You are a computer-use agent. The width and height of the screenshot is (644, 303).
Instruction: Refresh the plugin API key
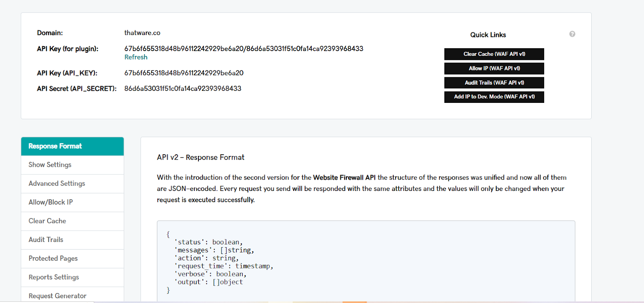136,57
